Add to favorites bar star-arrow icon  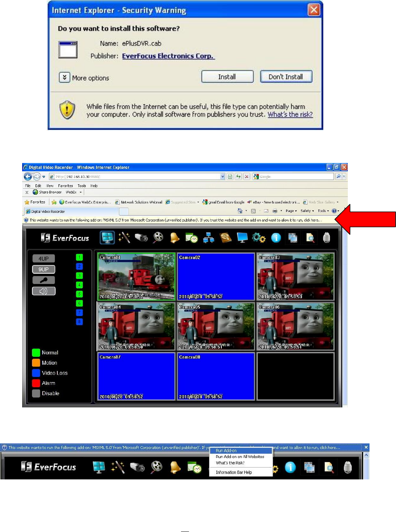click(x=54, y=202)
